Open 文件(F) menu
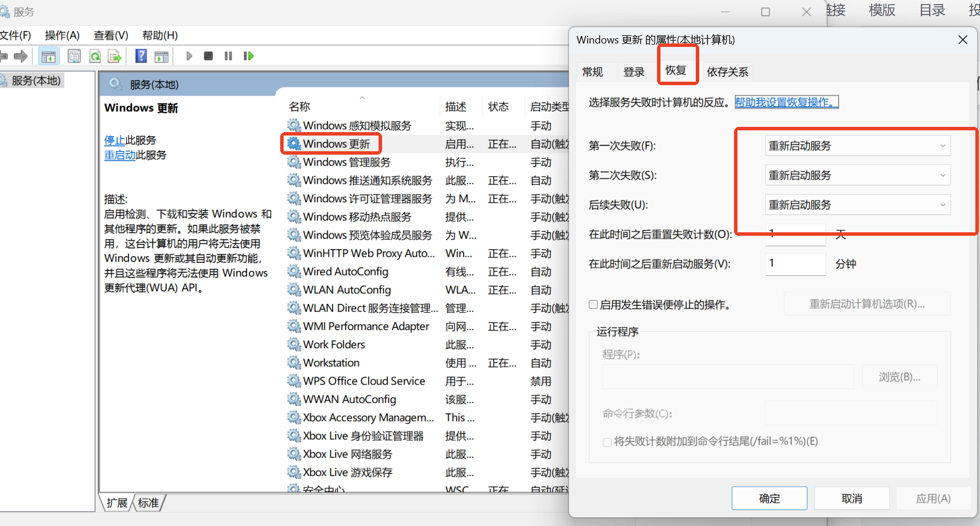 pos(16,35)
